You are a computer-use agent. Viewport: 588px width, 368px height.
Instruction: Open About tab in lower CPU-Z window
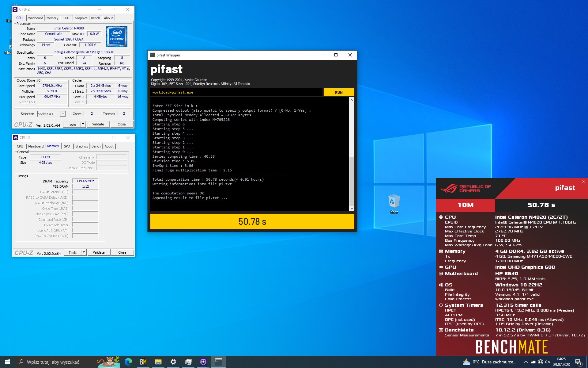click(x=109, y=146)
